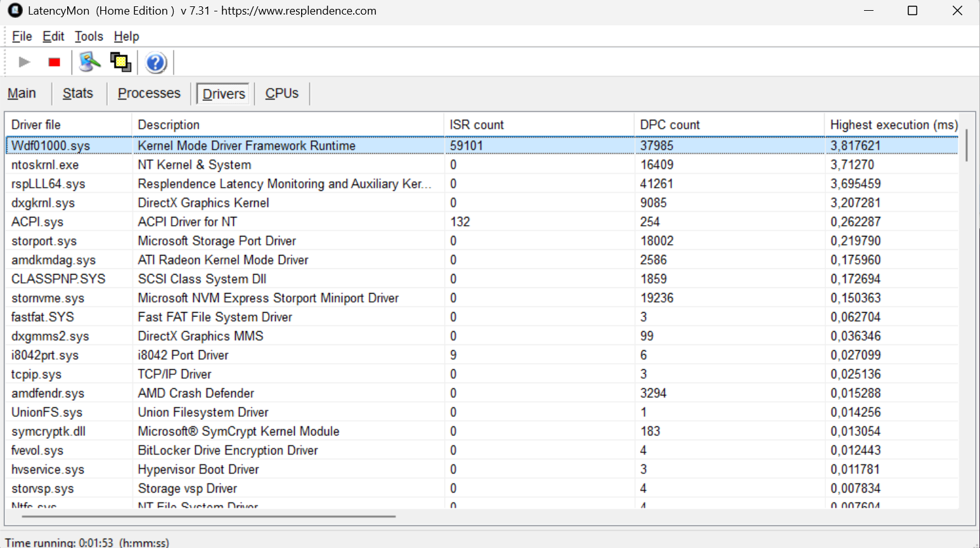The width and height of the screenshot is (980, 548).
Task: Select the i8042prt.sys driver row
Action: click(482, 355)
